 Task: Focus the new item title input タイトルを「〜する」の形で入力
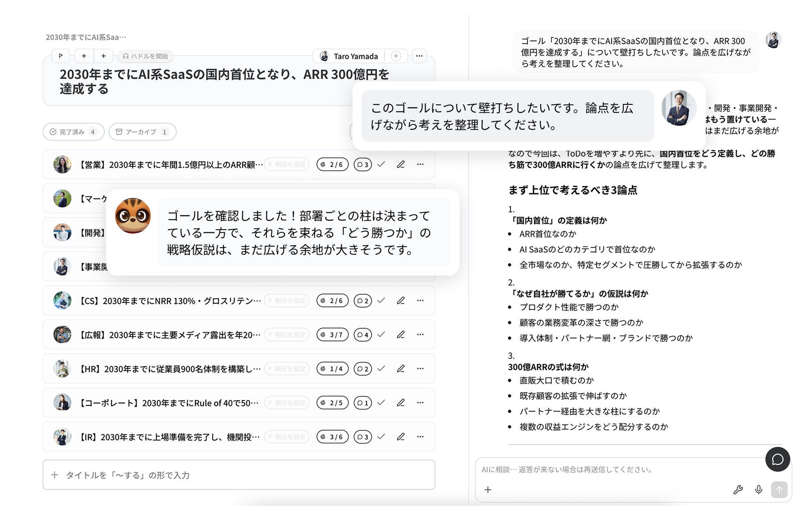(239, 475)
